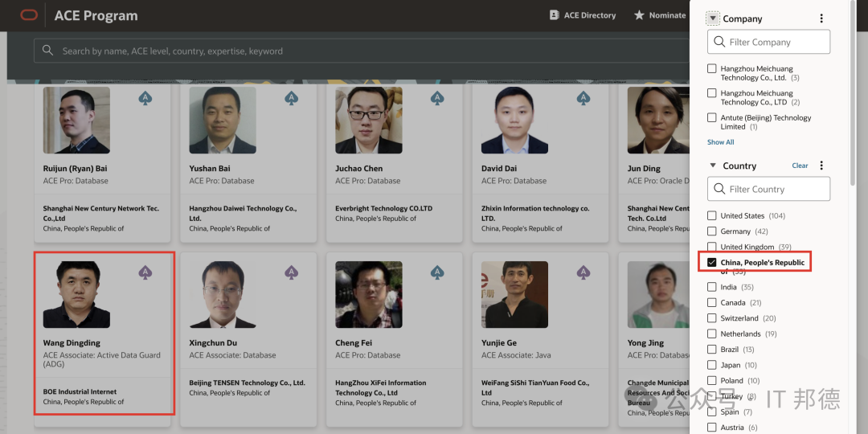Check the United Kingdom country filter

(x=712, y=247)
